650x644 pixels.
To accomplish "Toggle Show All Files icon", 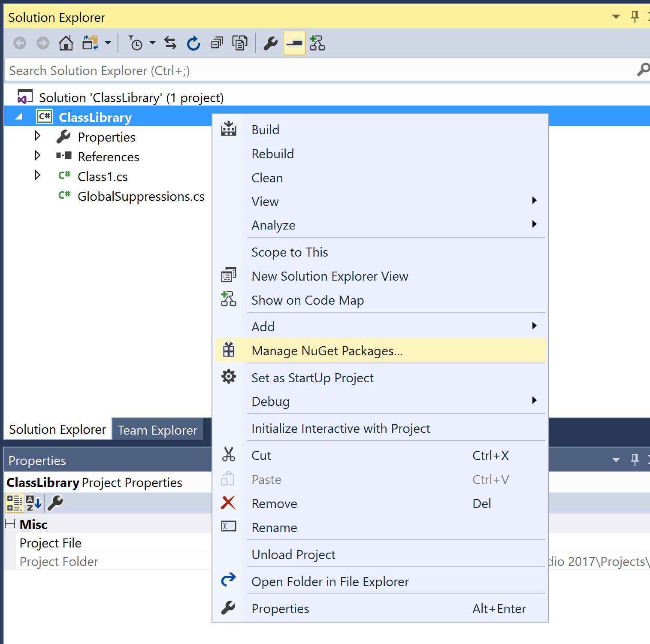I will click(x=240, y=43).
